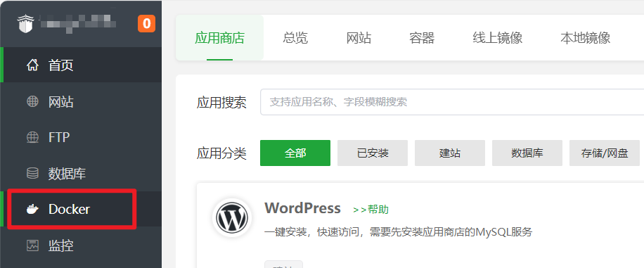Open the orange notification badge showing 0
644x268 pixels.
coord(147,23)
